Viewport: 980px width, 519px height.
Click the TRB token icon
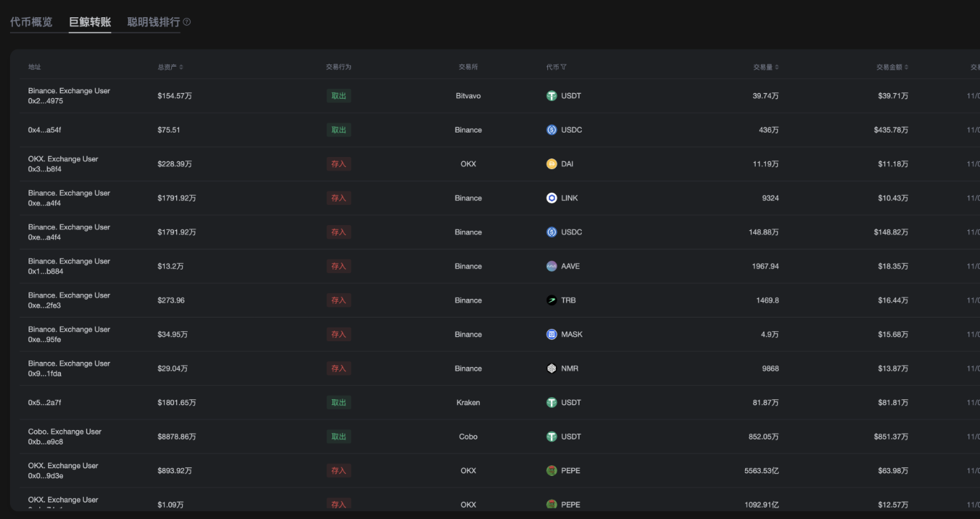coord(552,300)
